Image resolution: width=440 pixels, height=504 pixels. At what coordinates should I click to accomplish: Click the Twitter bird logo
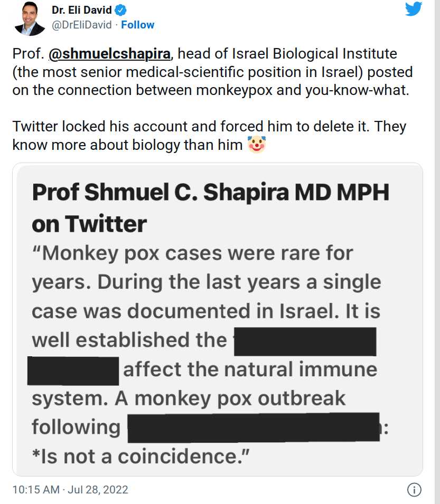(x=414, y=9)
